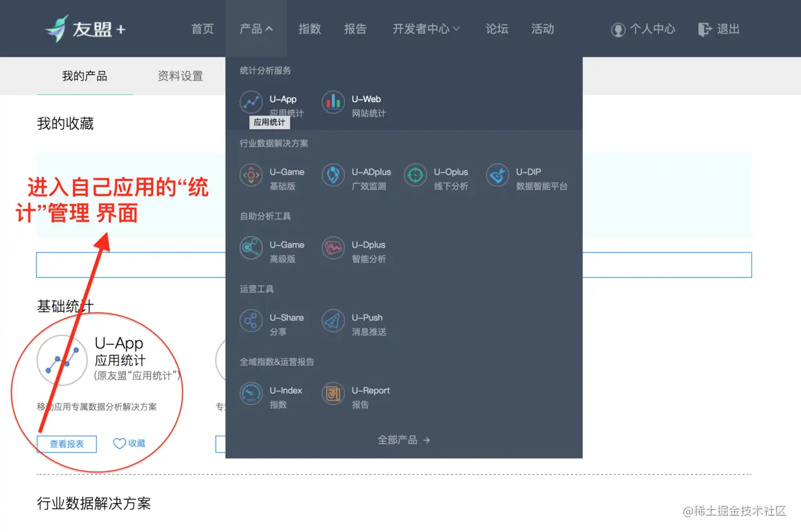Select U-Dplus 智能分析 icon

click(x=333, y=248)
